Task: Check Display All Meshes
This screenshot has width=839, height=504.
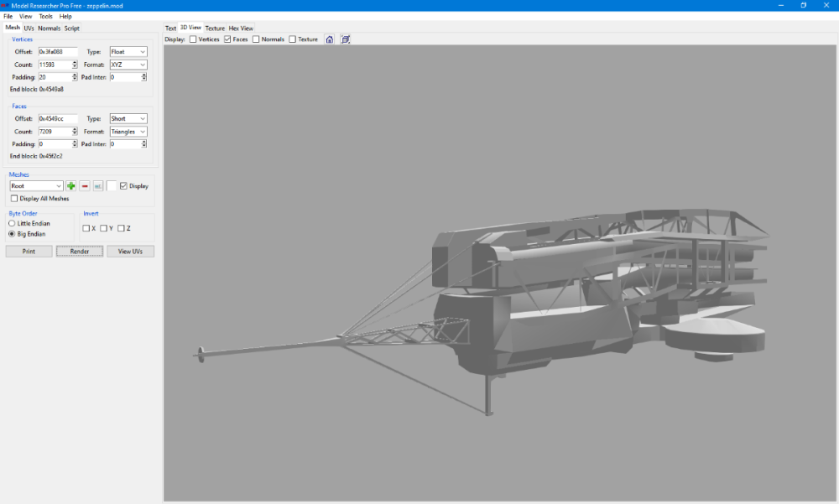Action: (x=14, y=199)
